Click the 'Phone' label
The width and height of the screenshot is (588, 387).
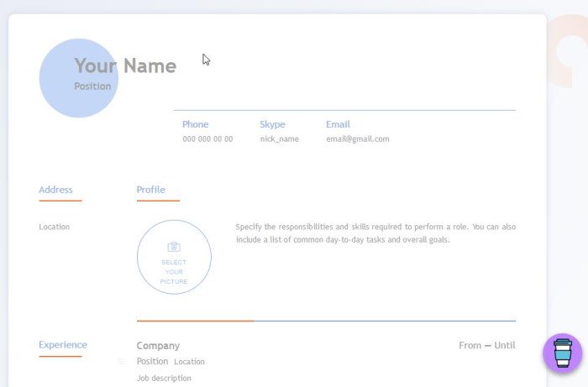[x=196, y=124]
